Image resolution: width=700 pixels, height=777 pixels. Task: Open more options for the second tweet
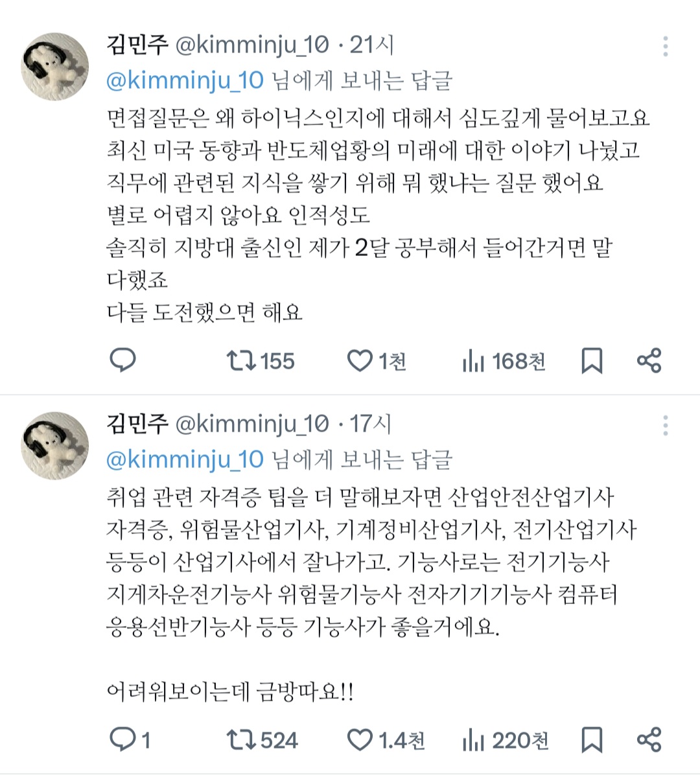(666, 425)
